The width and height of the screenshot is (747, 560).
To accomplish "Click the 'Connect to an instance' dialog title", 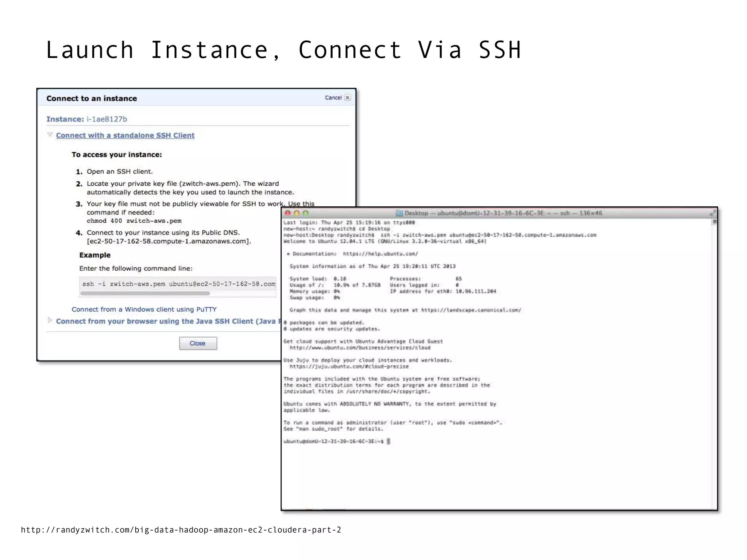I will [92, 98].
